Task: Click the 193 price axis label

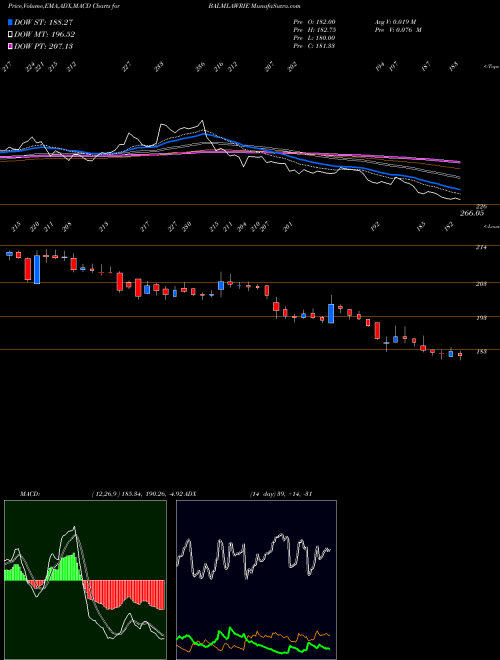Action: coord(481,318)
